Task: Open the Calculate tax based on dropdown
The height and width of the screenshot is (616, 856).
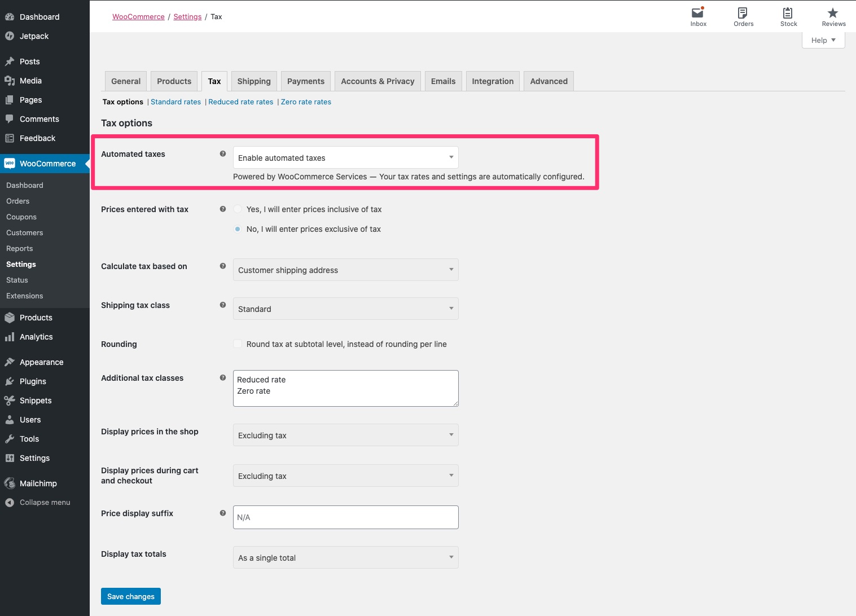Action: click(x=345, y=270)
